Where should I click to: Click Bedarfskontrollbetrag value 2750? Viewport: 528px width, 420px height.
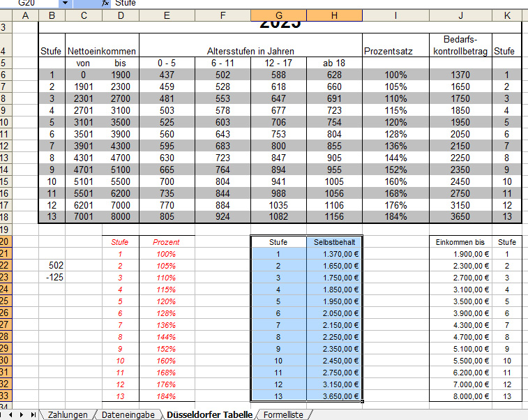460,193
